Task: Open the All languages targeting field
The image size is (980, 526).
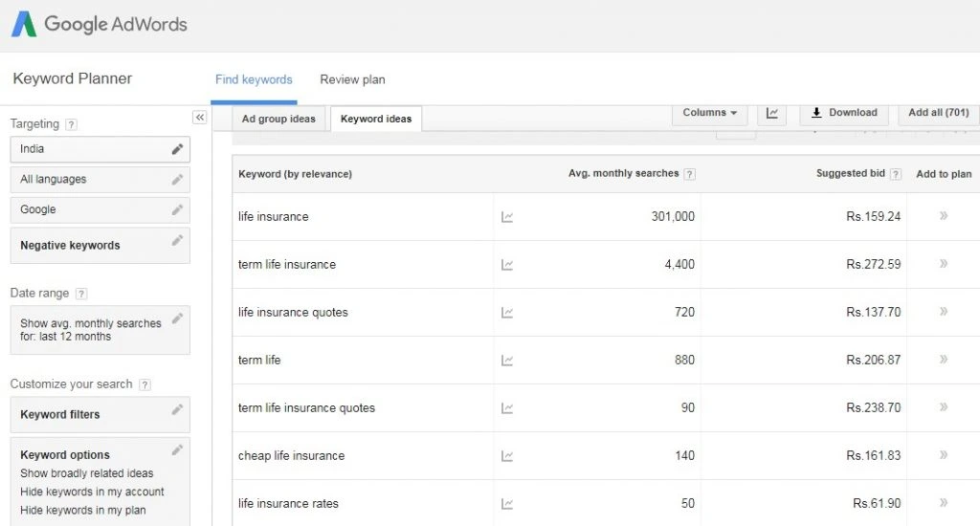Action: click(100, 180)
